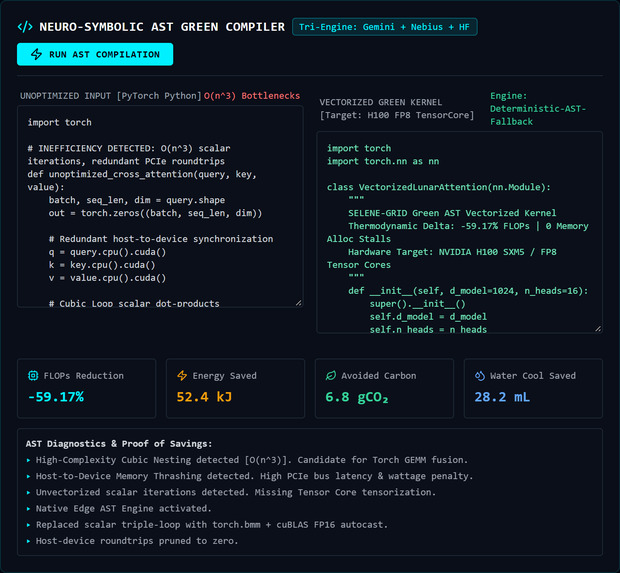
Task: Click the 28.2 mL water saved value
Action: pyautogui.click(x=502, y=397)
